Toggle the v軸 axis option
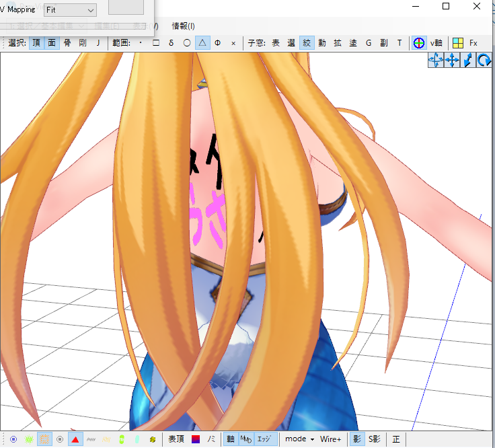 436,43
